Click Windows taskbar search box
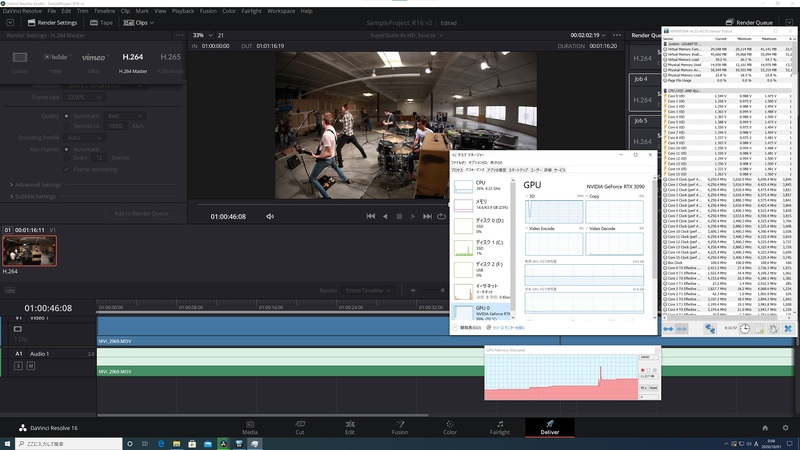Image resolution: width=800 pixels, height=450 pixels. click(68, 443)
